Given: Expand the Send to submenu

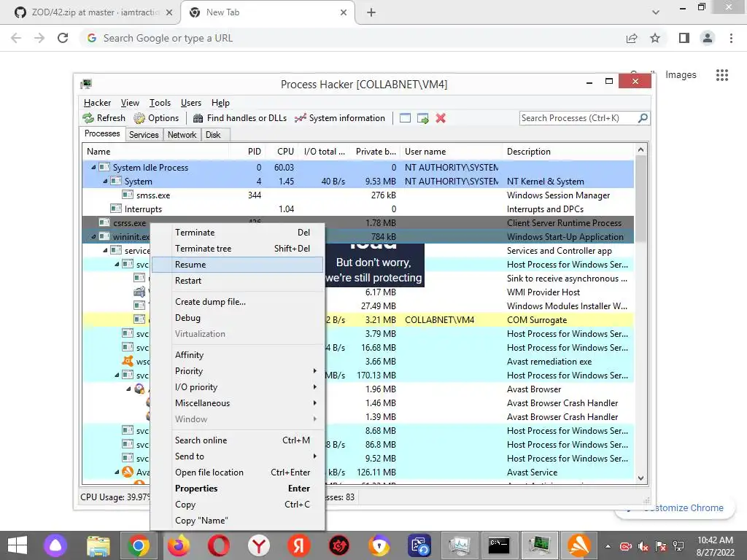Looking at the screenshot, I should 237,456.
